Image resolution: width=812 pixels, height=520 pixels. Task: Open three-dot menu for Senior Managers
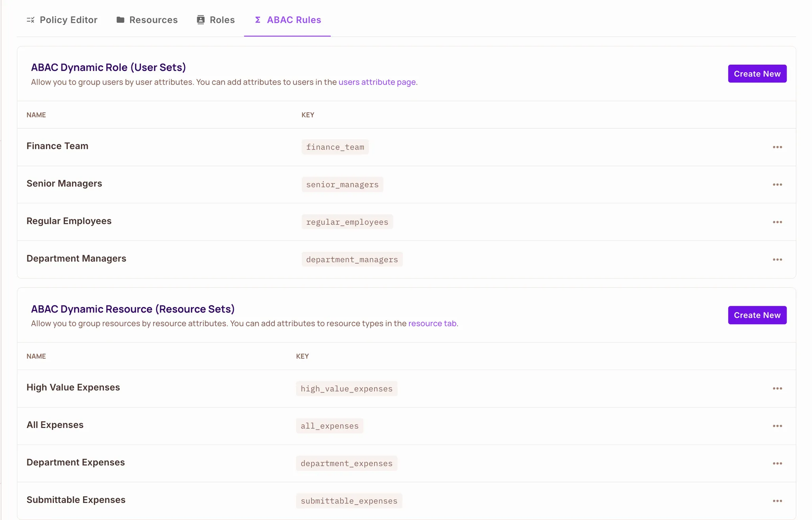pyautogui.click(x=777, y=184)
